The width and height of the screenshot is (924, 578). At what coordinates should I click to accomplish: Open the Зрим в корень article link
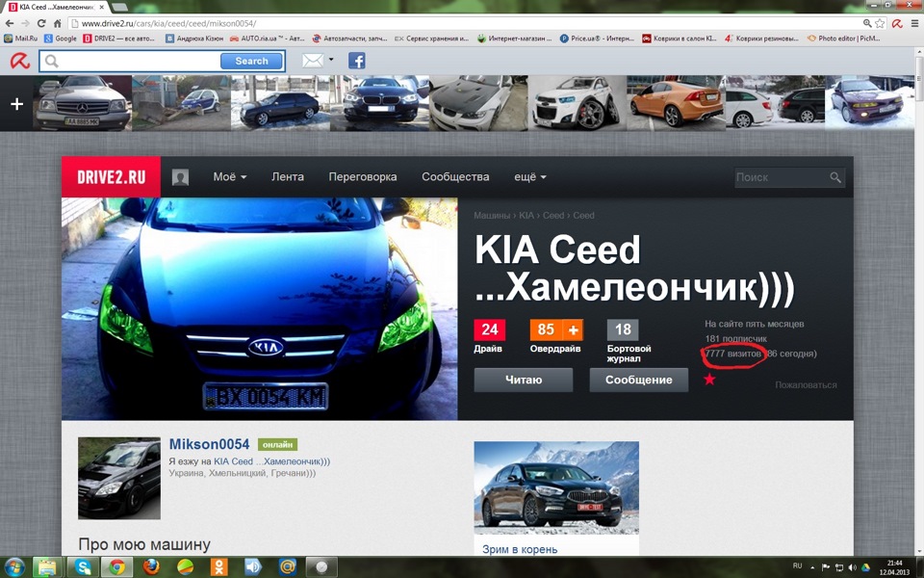click(x=520, y=549)
